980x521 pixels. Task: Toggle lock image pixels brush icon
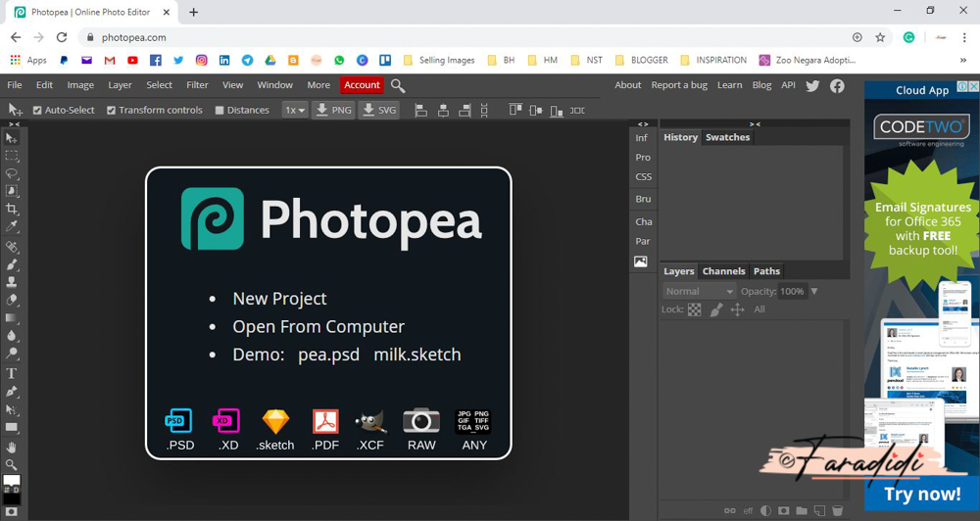pos(716,309)
